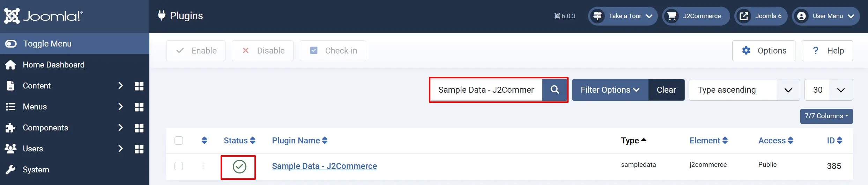Open the Menus dashboard grid icon
The width and height of the screenshot is (868, 185).
pyautogui.click(x=139, y=107)
